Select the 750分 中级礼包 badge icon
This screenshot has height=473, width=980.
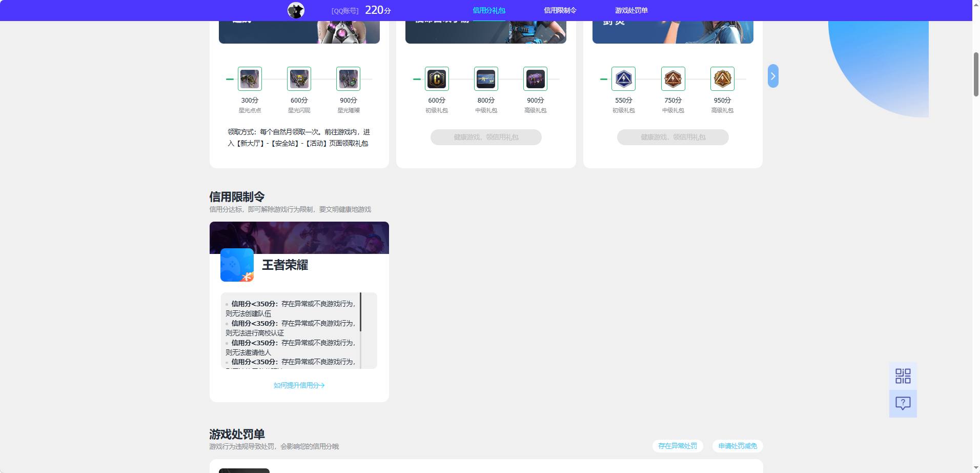(x=673, y=79)
